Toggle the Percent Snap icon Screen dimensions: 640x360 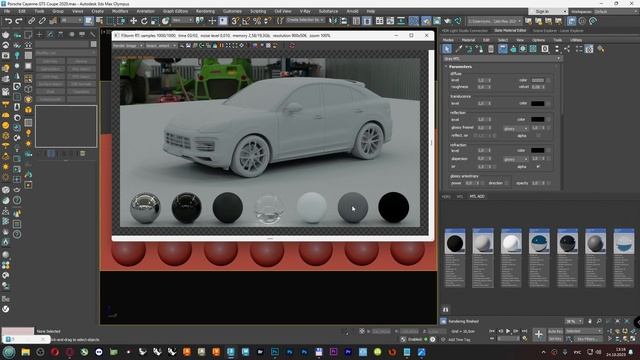pos(257,21)
